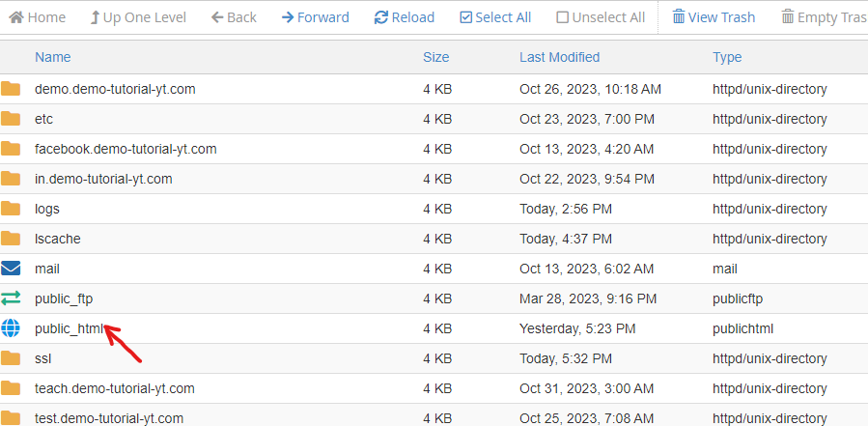
Task: Open View Trash
Action: click(714, 17)
